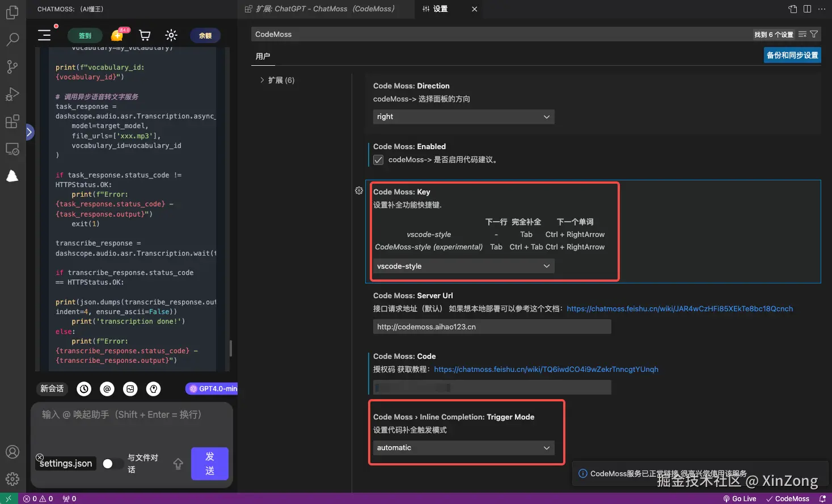The image size is (832, 504).
Task: Open the Run and Debug view
Action: (12, 94)
